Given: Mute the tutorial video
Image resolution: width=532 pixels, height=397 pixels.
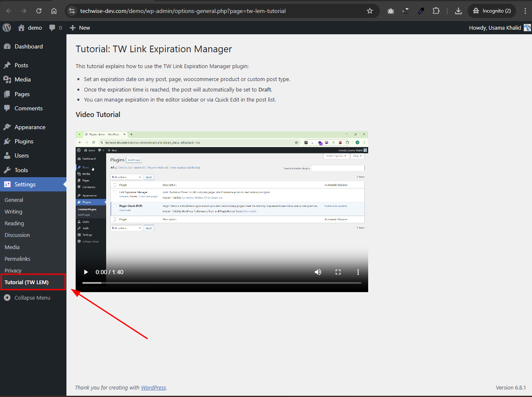Looking at the screenshot, I should click(x=318, y=272).
